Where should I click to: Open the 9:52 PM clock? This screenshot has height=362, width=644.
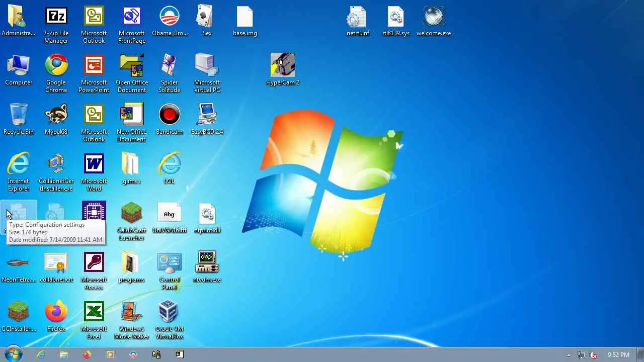(x=618, y=355)
